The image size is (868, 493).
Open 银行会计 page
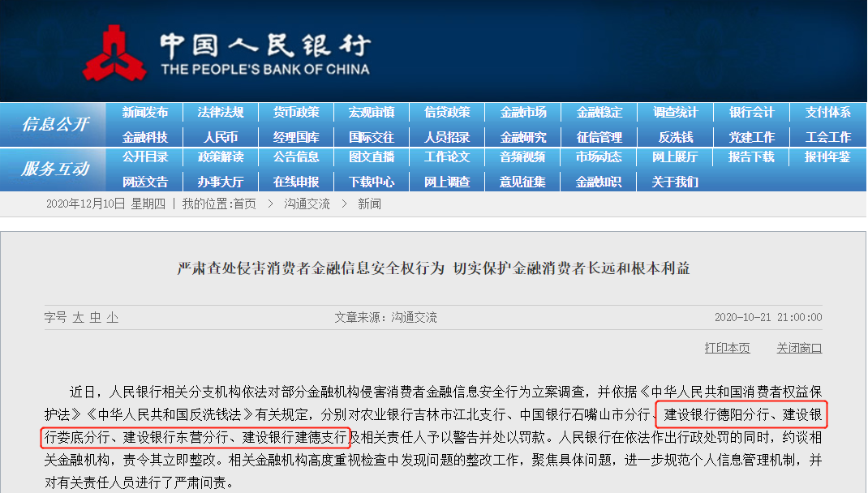[x=751, y=113]
